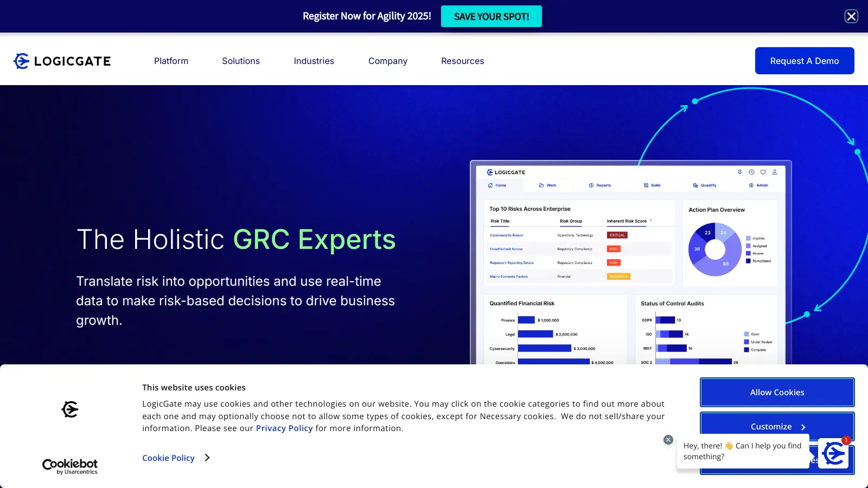Click the LogicGate logo in the top navbar
Screen dimensions: 868x488
(61, 61)
